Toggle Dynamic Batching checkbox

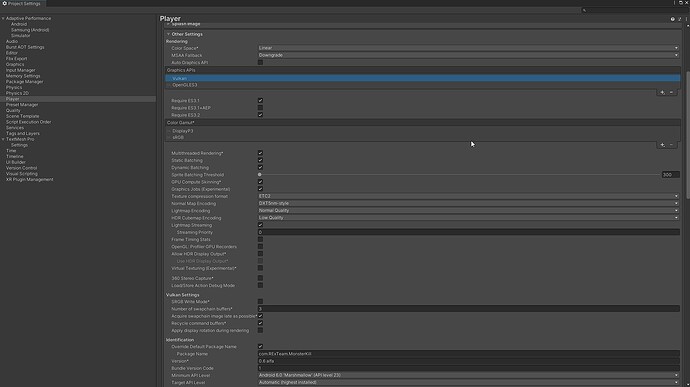click(260, 167)
